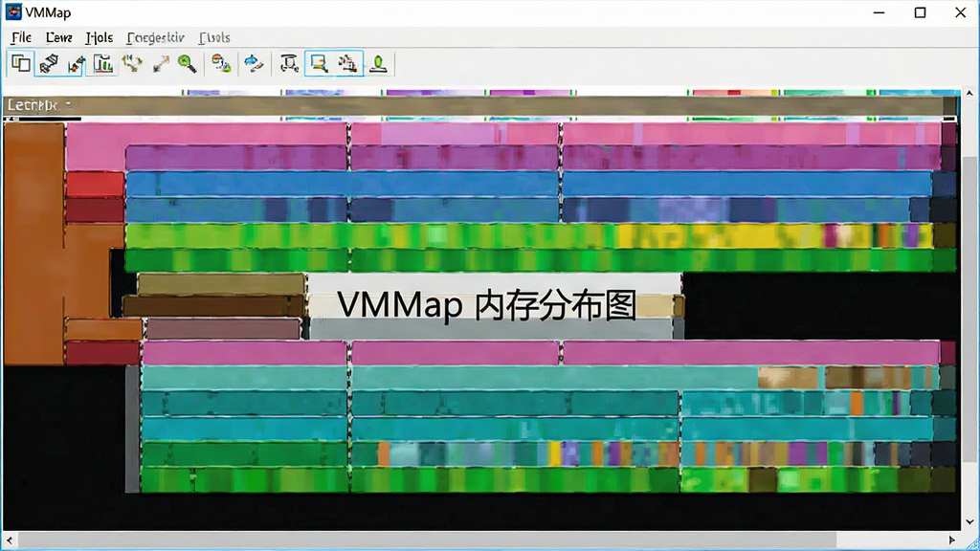Open the 'Hols' menu in menu bar
This screenshot has height=551, width=980.
pyautogui.click(x=99, y=37)
